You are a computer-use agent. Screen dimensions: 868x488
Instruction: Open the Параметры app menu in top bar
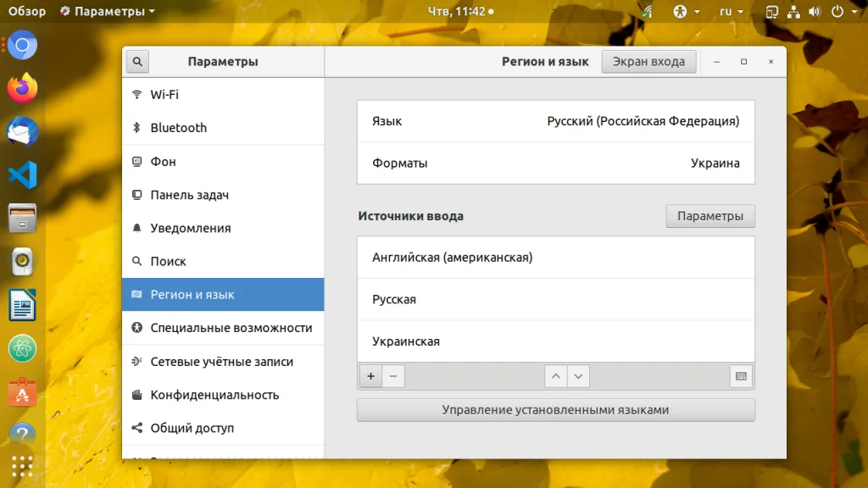coord(108,11)
